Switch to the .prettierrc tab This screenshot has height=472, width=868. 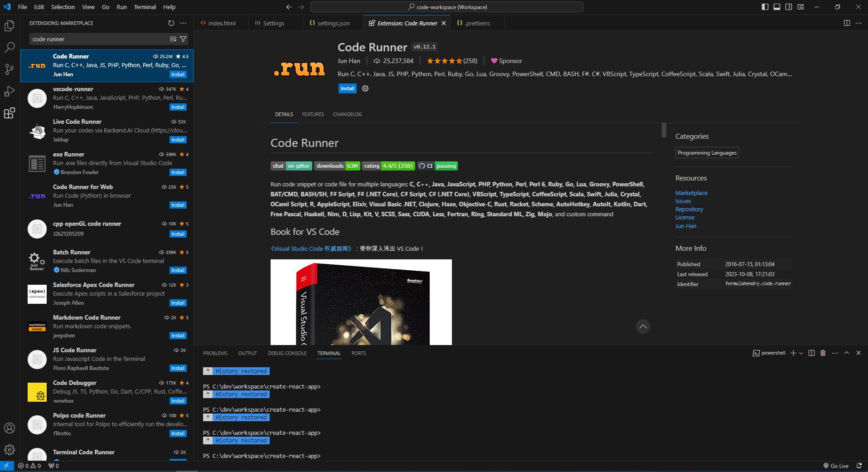pyautogui.click(x=477, y=23)
